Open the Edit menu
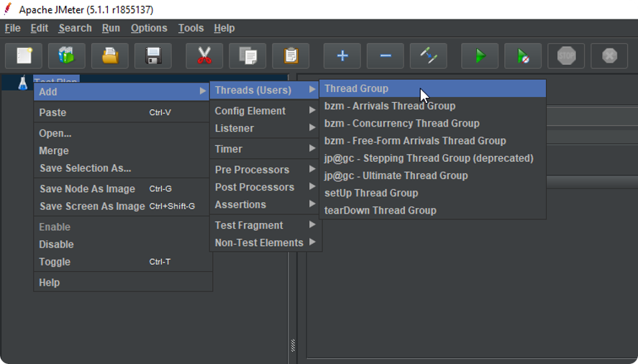The image size is (638, 364). click(40, 28)
